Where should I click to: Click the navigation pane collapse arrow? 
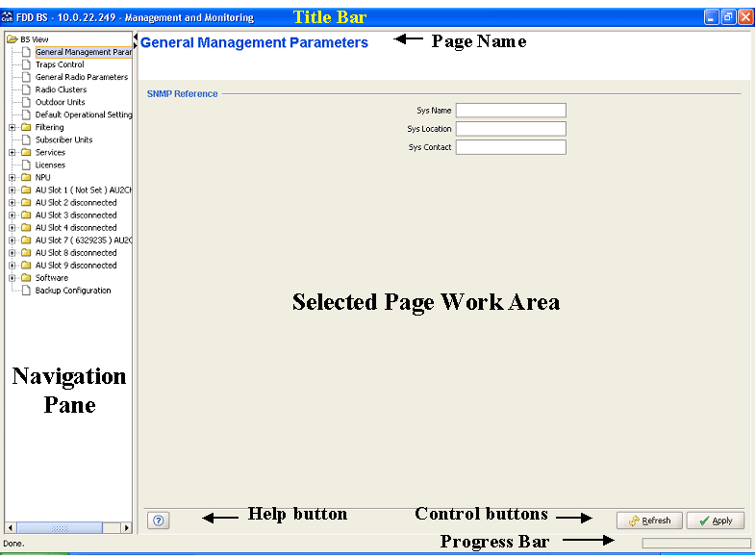coord(136,38)
